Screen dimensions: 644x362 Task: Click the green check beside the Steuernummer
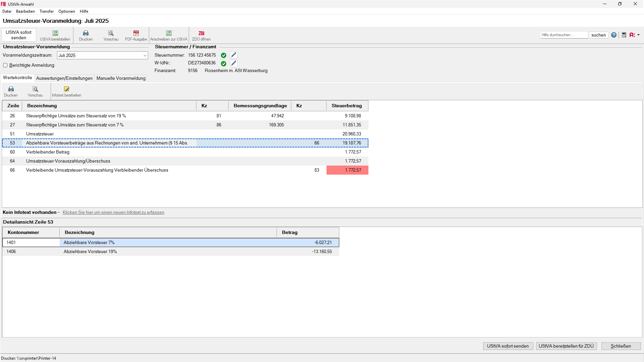point(224,55)
